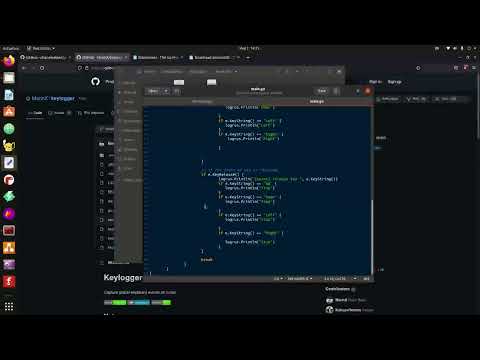480x360 pixels.
Task: Go back in Firefox
Action: pyautogui.click(x=24, y=68)
